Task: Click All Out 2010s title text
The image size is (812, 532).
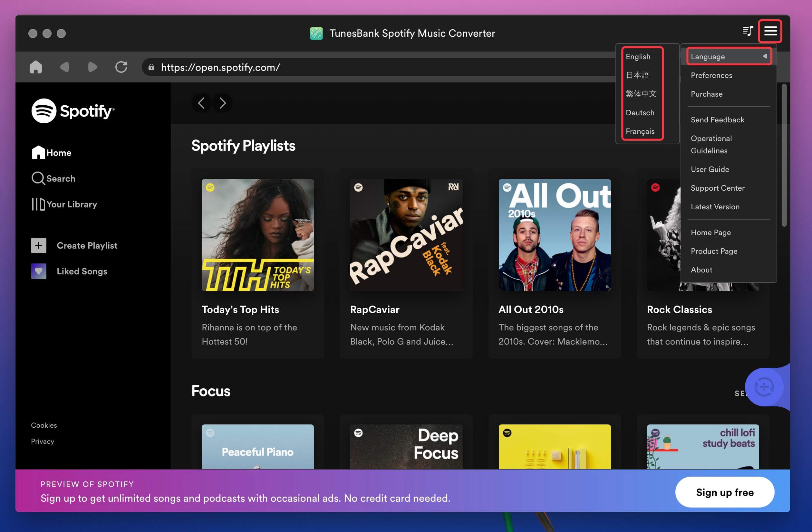Action: [531, 309]
